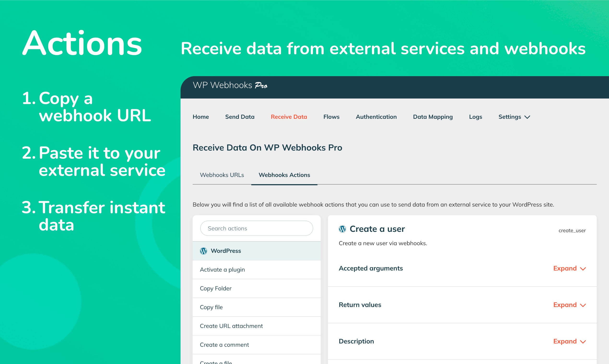This screenshot has width=609, height=364.
Task: Open the Flows page
Action: pyautogui.click(x=331, y=117)
